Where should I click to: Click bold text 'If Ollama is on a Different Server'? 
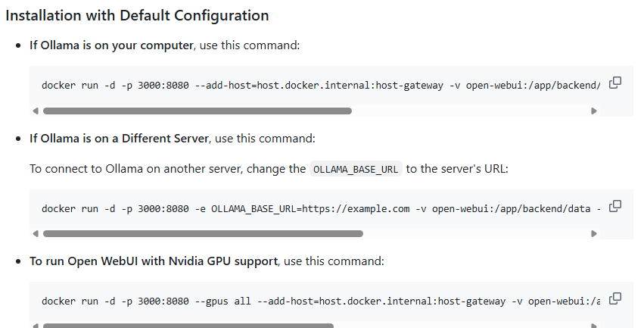tap(120, 139)
